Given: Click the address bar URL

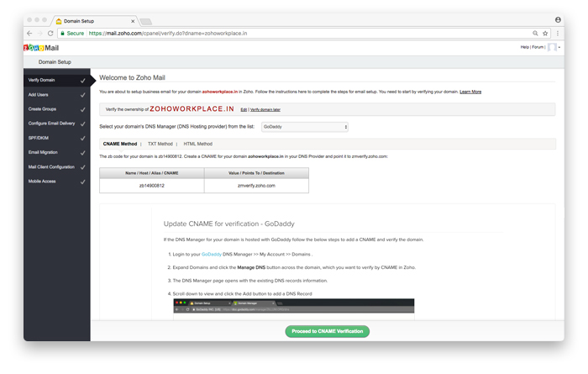Looking at the screenshot, I should (x=168, y=34).
